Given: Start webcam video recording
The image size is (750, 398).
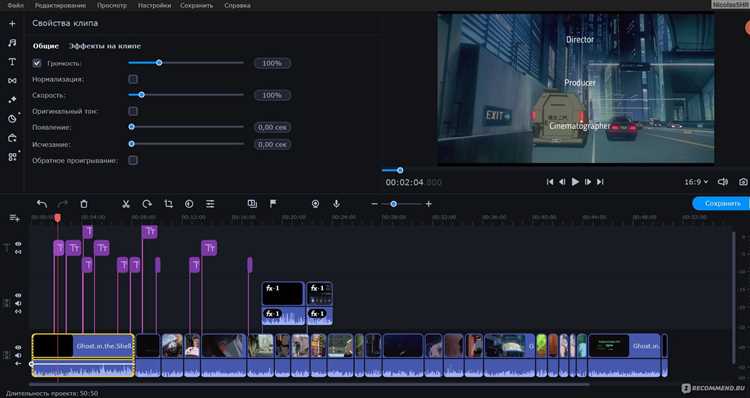Looking at the screenshot, I should (315, 204).
